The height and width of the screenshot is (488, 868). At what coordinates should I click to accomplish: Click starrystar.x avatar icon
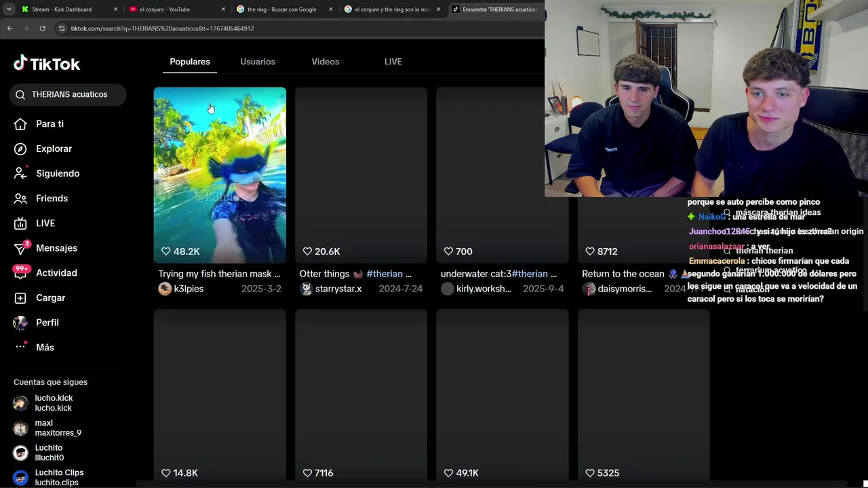pos(306,289)
